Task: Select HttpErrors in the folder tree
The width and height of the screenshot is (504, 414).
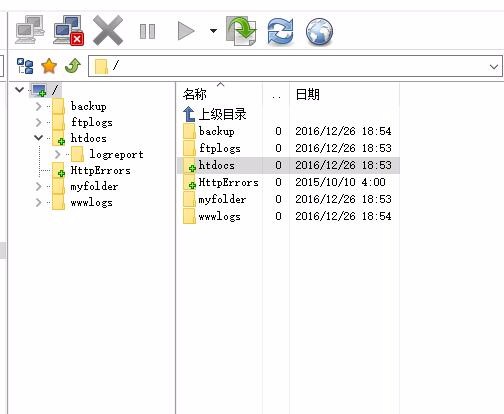Action: pos(100,170)
